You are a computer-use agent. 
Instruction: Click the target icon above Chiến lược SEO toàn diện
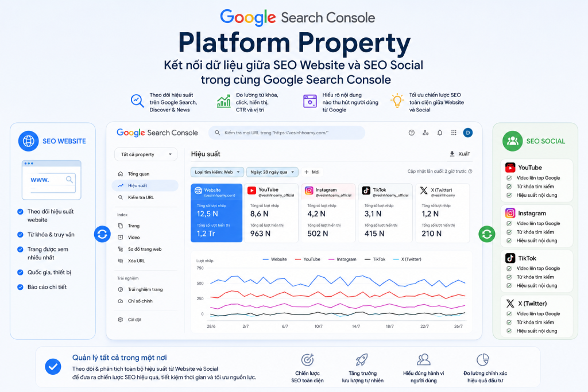tap(308, 360)
